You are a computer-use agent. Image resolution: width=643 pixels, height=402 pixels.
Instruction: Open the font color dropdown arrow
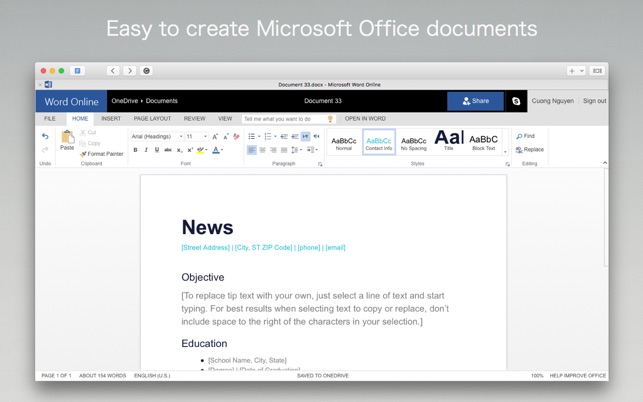[222, 150]
